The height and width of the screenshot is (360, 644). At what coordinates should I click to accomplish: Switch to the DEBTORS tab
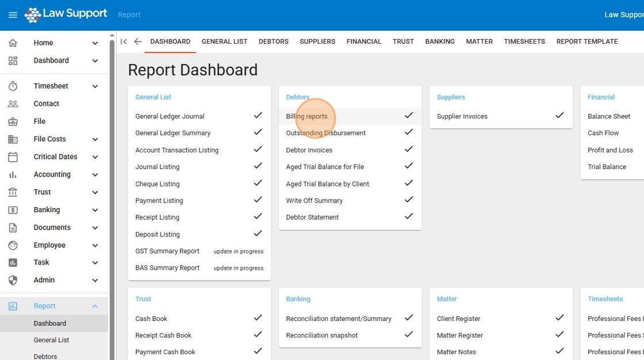pyautogui.click(x=274, y=41)
